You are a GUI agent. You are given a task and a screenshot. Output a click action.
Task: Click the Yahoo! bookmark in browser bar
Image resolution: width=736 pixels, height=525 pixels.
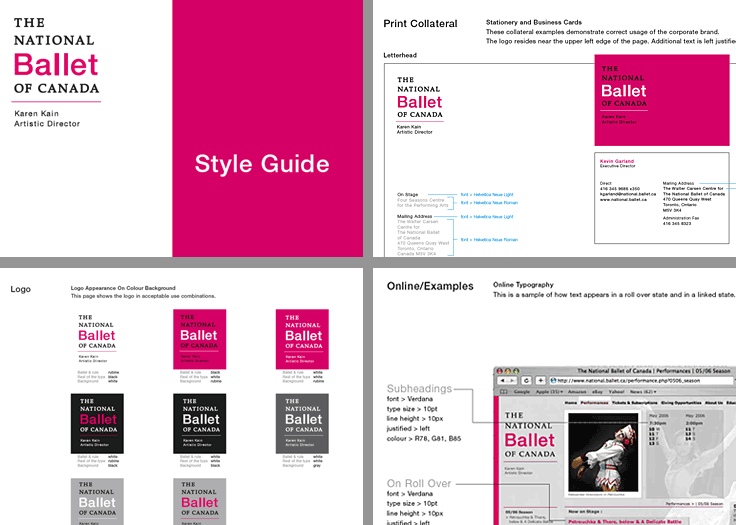[x=616, y=392]
